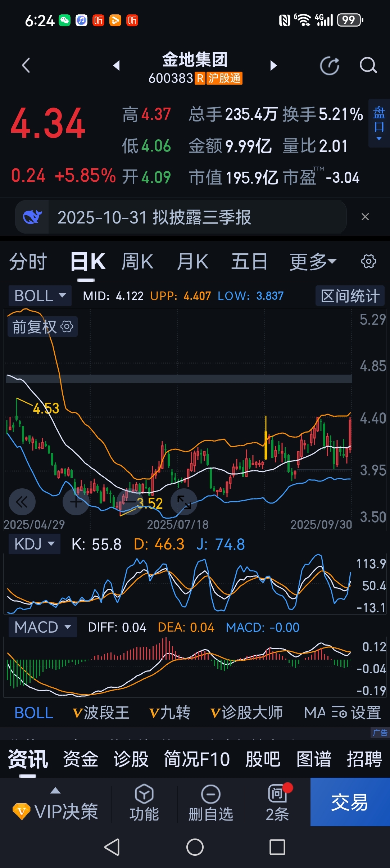Switch to 周K chart tab
This screenshot has height=868, width=390.
point(137,262)
